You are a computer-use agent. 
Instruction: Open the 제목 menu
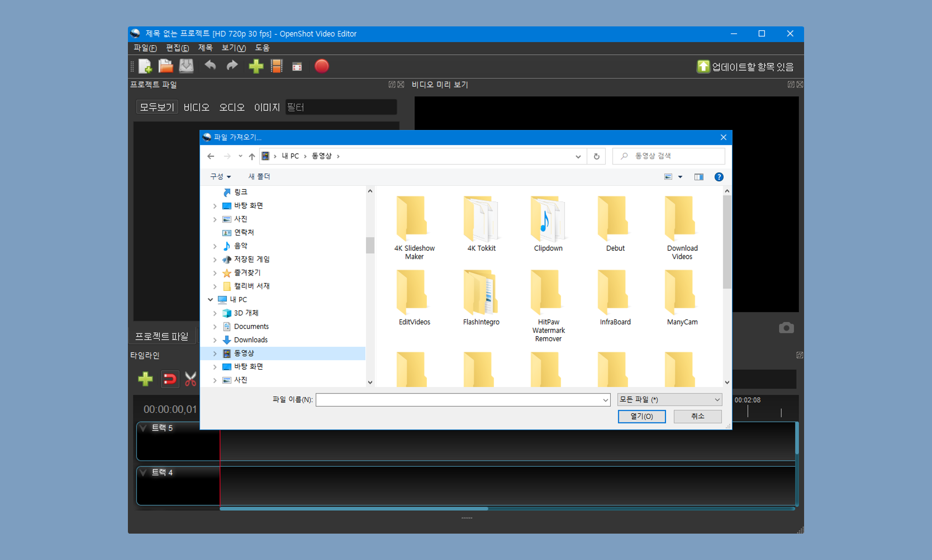(205, 48)
